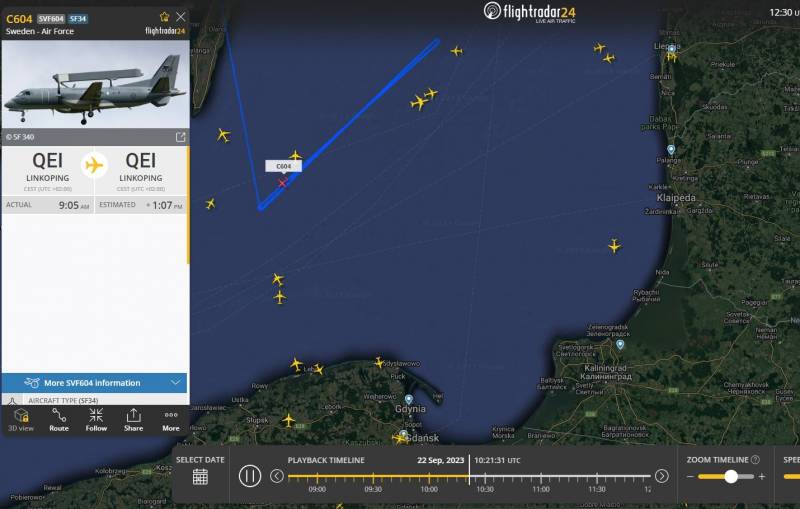Share this flight

point(133,420)
